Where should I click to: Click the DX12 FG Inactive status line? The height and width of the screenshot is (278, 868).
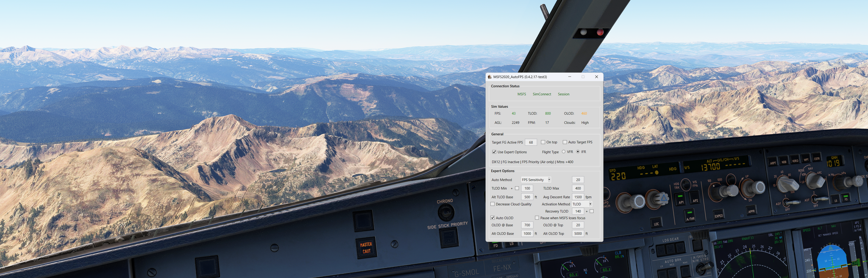pos(532,162)
